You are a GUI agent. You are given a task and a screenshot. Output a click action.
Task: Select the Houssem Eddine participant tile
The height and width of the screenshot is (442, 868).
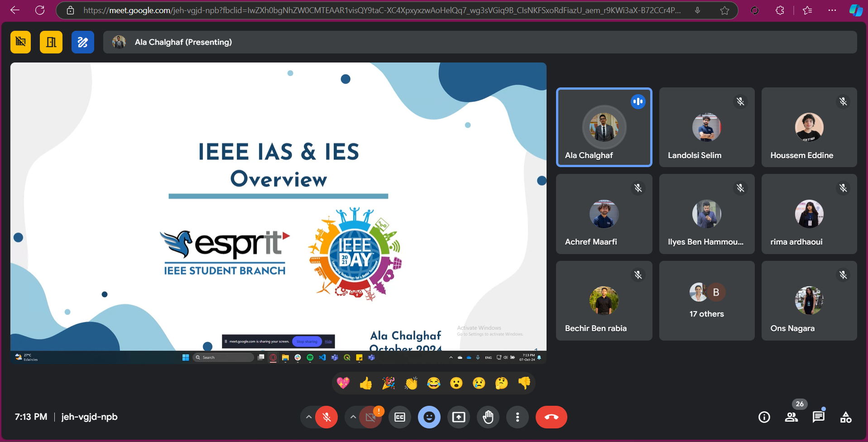tap(809, 127)
